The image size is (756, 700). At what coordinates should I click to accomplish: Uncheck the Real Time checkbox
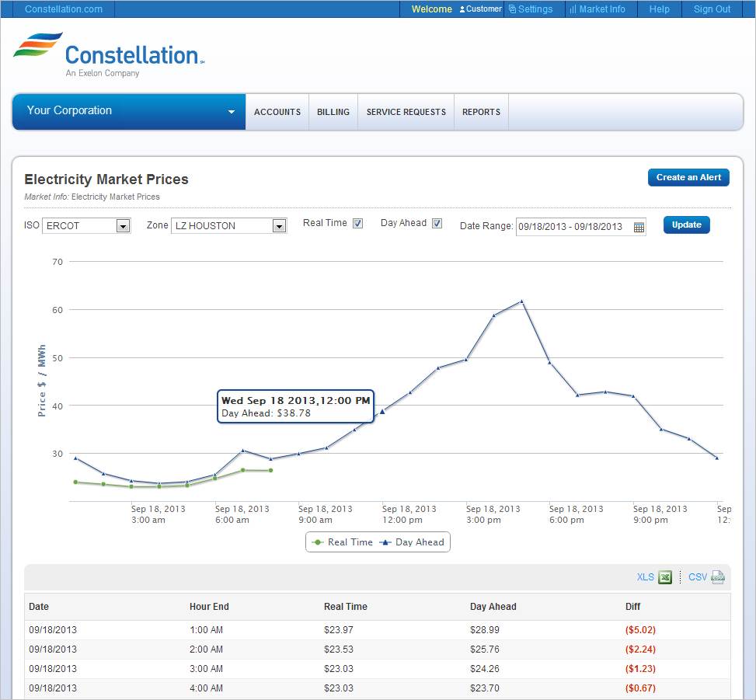tap(357, 224)
